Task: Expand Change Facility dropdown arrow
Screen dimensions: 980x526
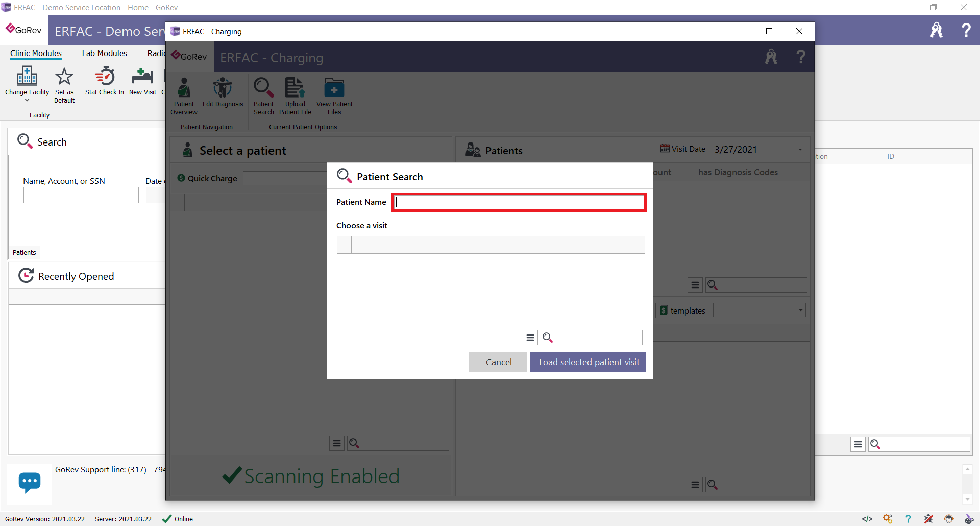Action: (x=27, y=101)
